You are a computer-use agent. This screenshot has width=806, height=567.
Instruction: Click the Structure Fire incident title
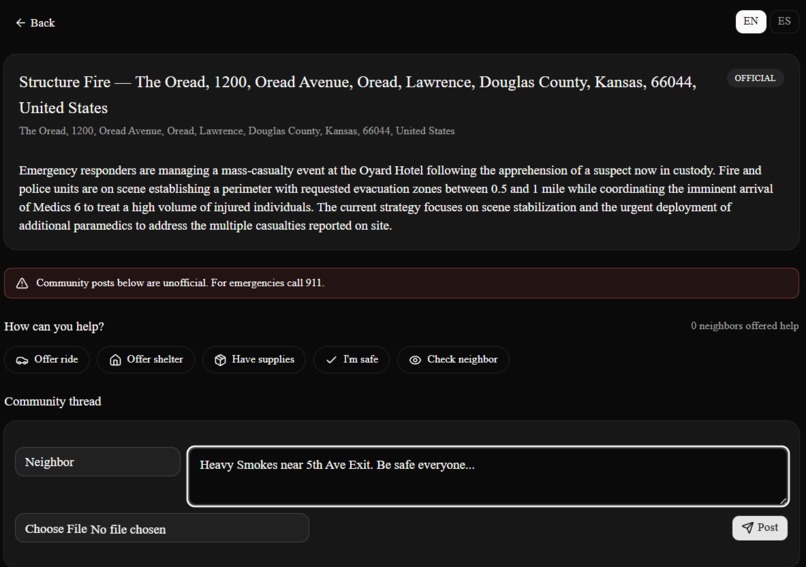coord(358,95)
